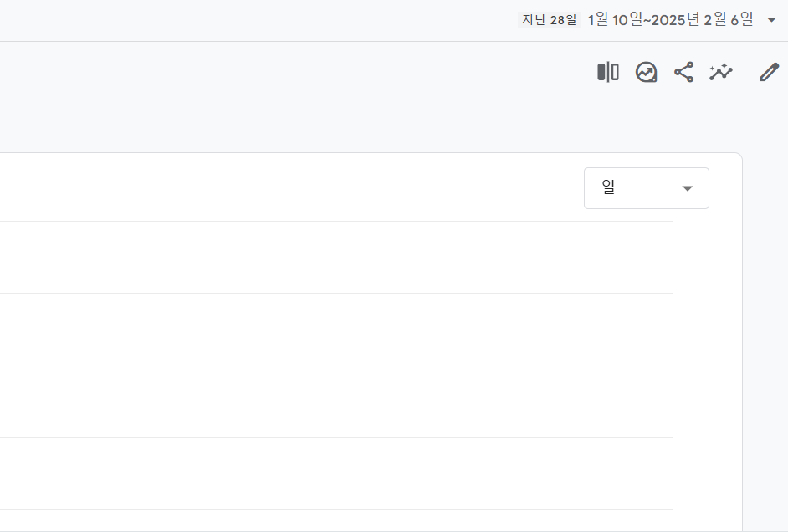Click the lowest horizontal chart gridline
Image resolution: width=788 pixels, height=532 pixels.
click(x=337, y=510)
